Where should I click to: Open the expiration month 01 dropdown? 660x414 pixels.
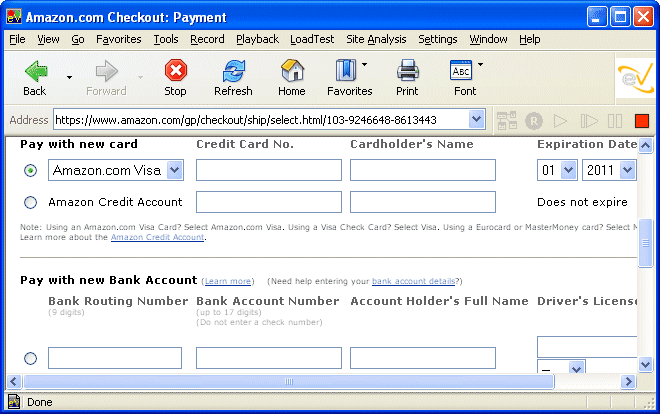(x=569, y=170)
